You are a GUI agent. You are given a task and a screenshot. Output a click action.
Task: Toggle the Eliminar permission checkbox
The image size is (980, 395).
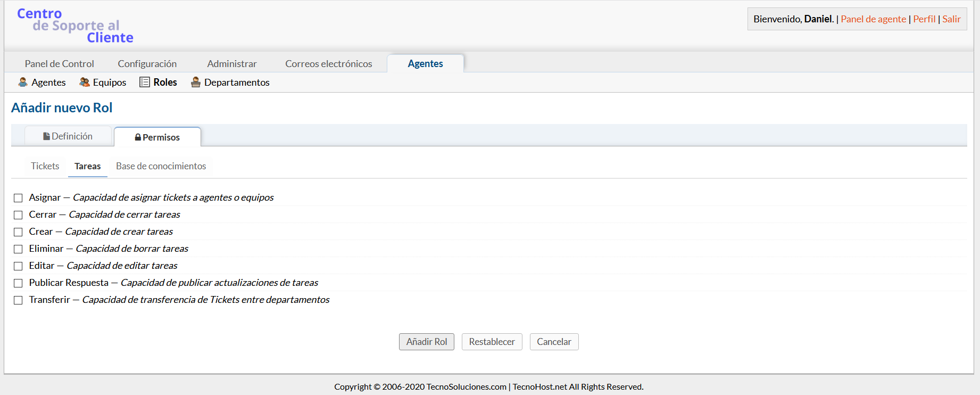click(x=18, y=249)
